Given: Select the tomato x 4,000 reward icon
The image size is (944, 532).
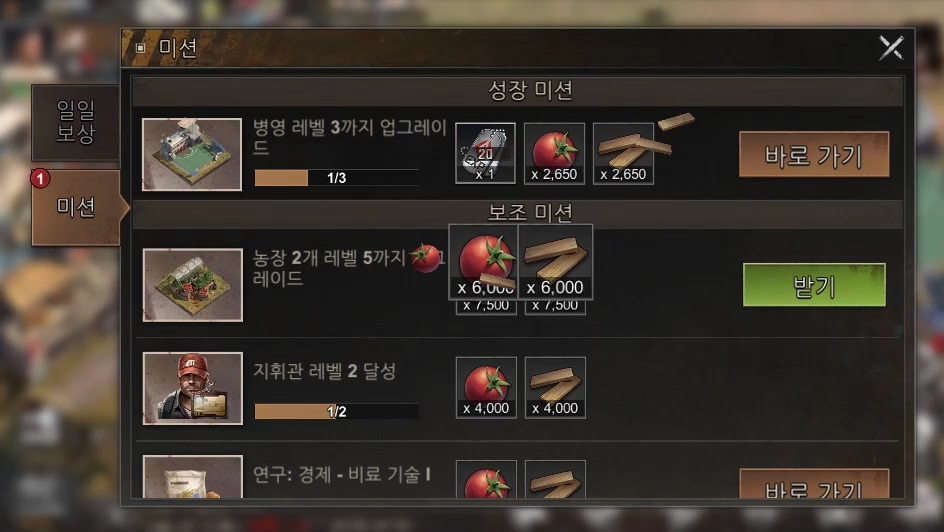Looking at the screenshot, I should (x=486, y=387).
